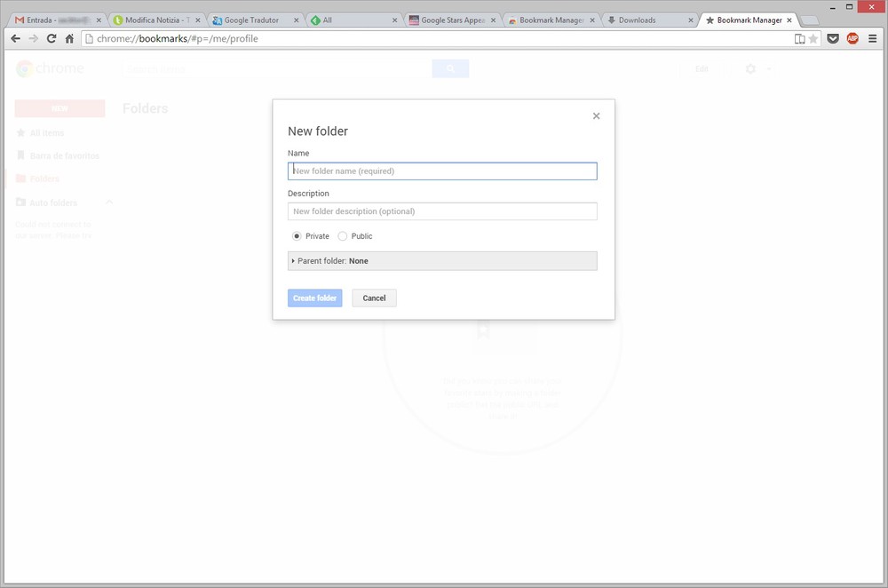Select the Private radio button
Image resolution: width=888 pixels, height=588 pixels.
click(x=297, y=236)
